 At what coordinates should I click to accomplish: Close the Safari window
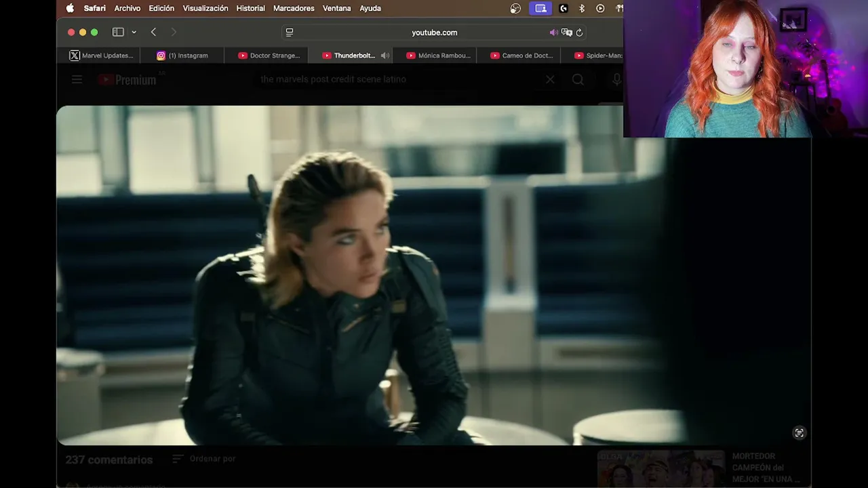click(x=71, y=32)
